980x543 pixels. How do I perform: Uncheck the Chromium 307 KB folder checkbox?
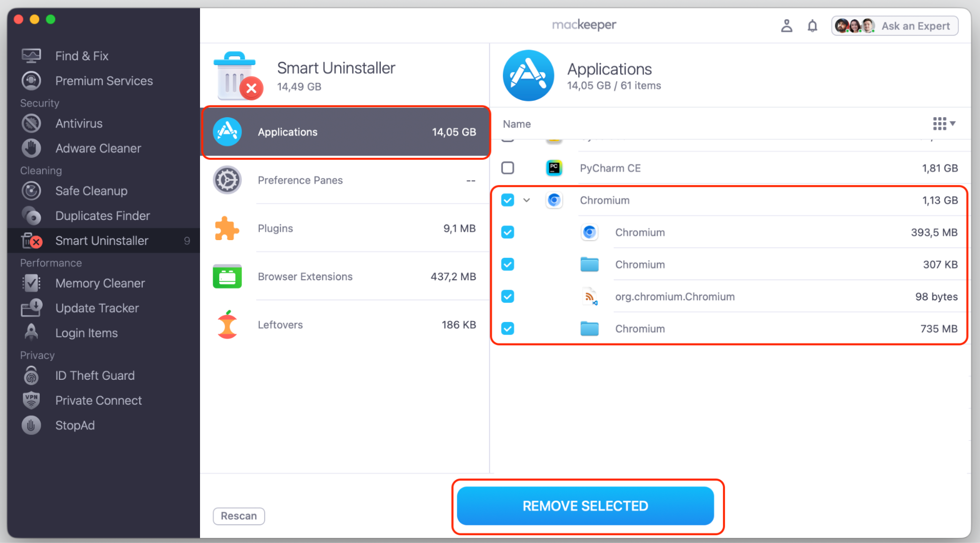(507, 264)
